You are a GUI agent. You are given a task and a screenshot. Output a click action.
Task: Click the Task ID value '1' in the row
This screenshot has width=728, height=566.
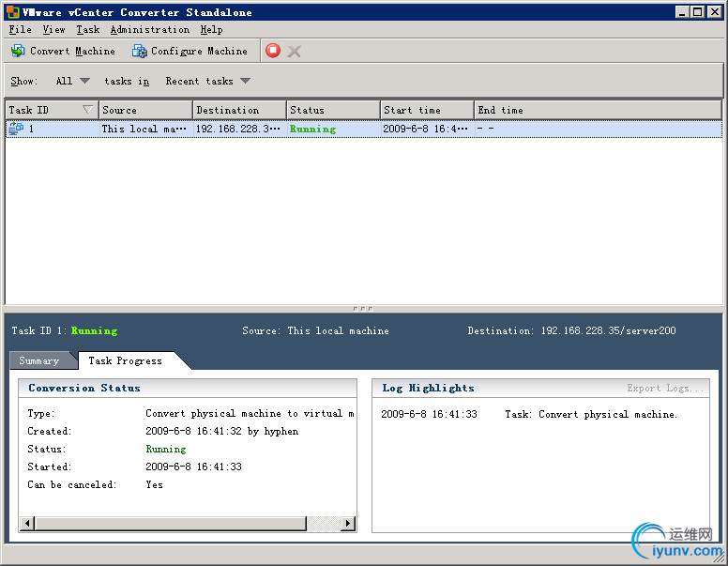point(31,129)
